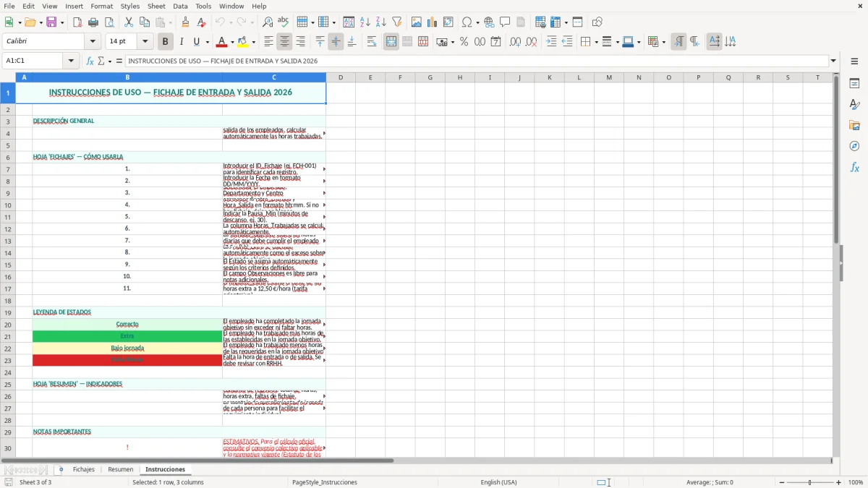Open Underline style dropdown arrow

click(207, 42)
